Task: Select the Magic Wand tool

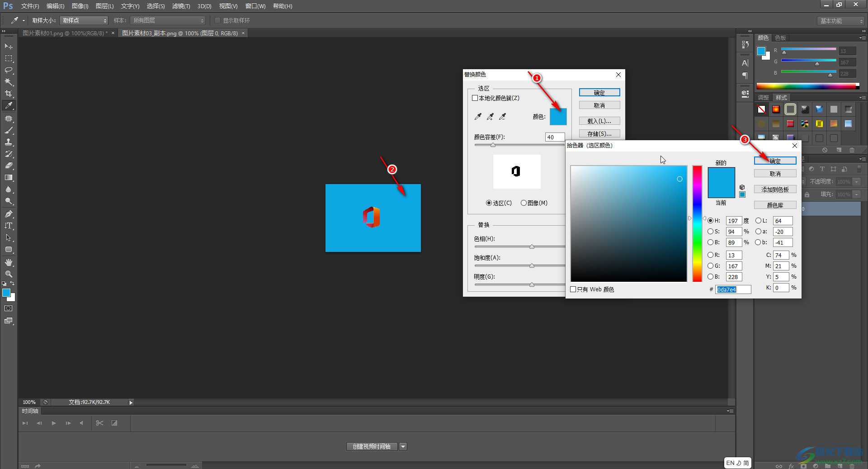Action: coord(9,82)
